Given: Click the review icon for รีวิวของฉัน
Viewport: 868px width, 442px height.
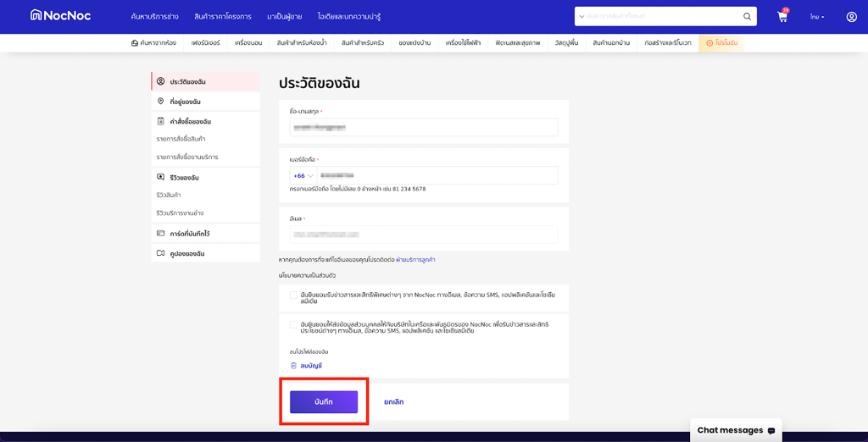Looking at the screenshot, I should click(160, 178).
